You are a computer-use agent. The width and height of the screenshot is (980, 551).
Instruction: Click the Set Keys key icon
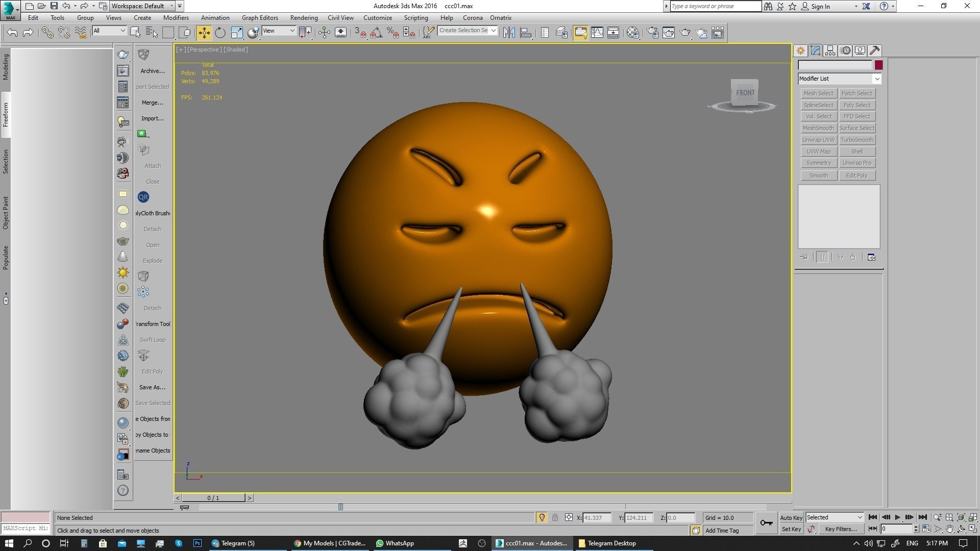766,523
